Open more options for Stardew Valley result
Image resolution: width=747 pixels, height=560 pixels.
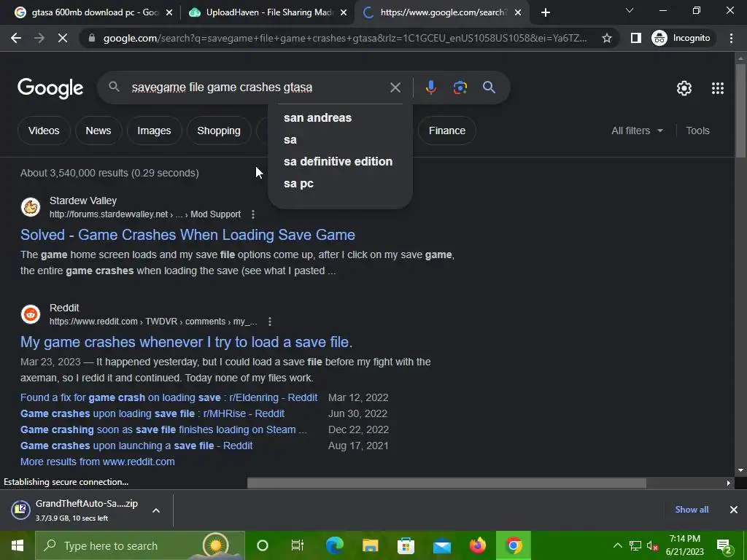[253, 214]
